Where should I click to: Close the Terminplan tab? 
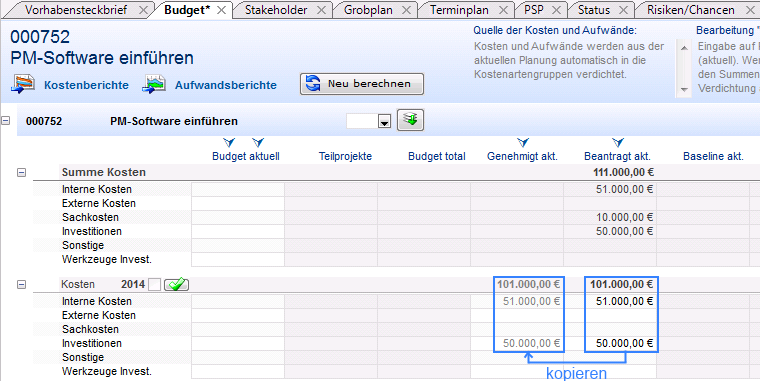click(x=504, y=10)
